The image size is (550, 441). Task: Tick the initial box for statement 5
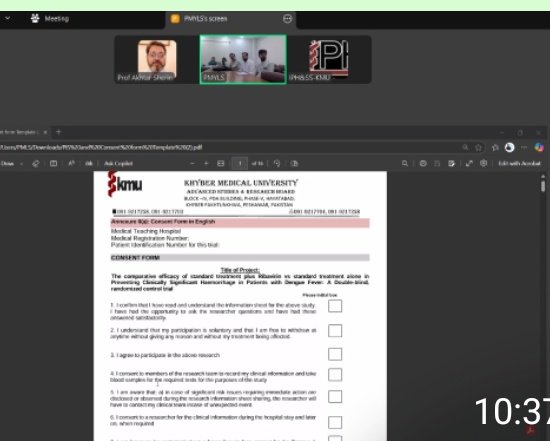(x=335, y=396)
